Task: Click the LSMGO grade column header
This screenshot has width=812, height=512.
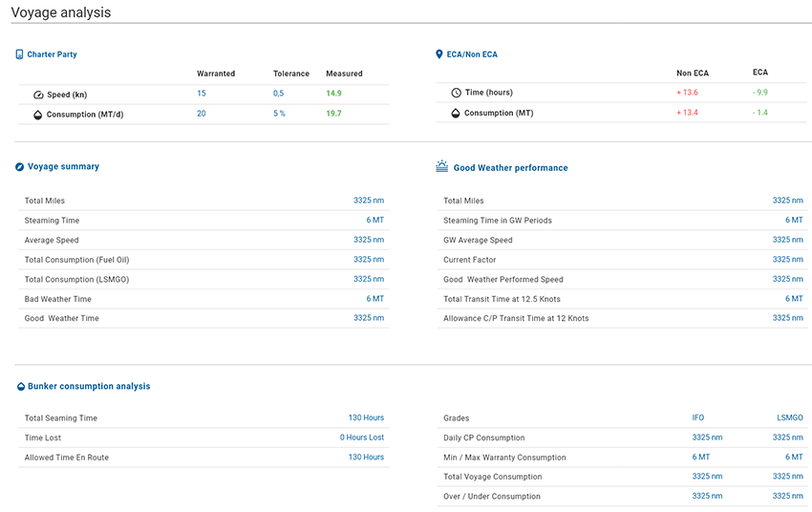Action: point(789,418)
